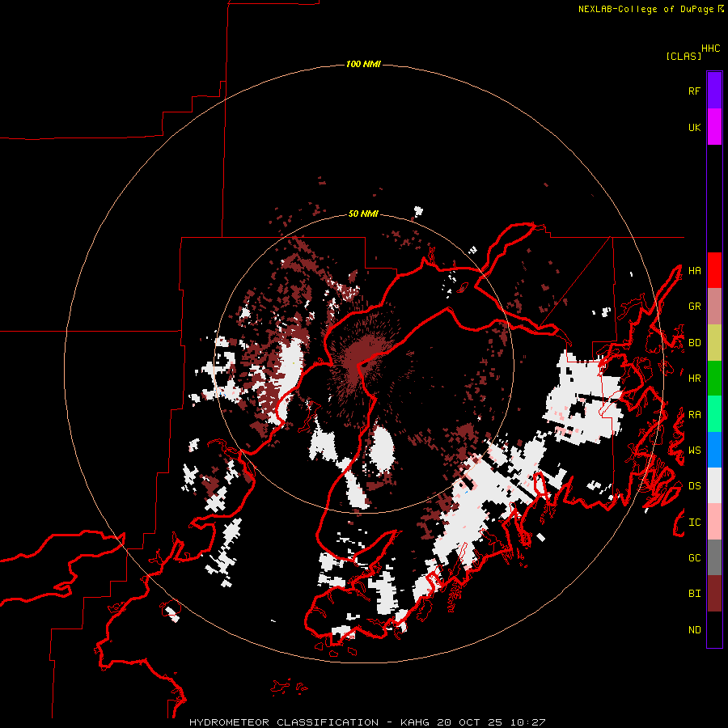This screenshot has width=728, height=728.
Task: Click the 'KAHG' radar station identifier
Action: [x=415, y=722]
